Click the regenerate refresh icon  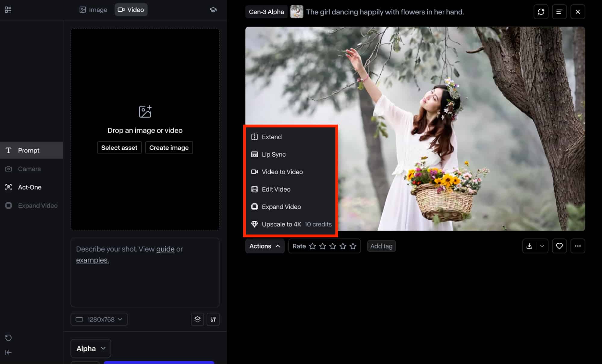[x=541, y=12]
